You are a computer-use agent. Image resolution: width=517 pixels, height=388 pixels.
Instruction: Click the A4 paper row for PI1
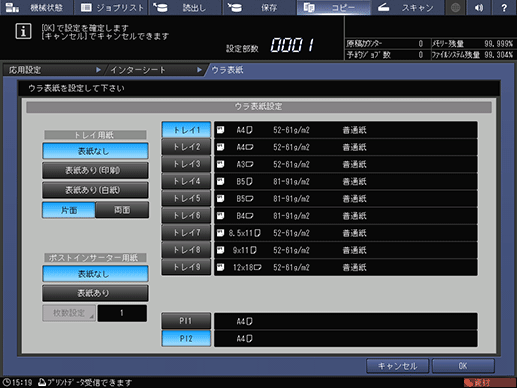pos(346,321)
